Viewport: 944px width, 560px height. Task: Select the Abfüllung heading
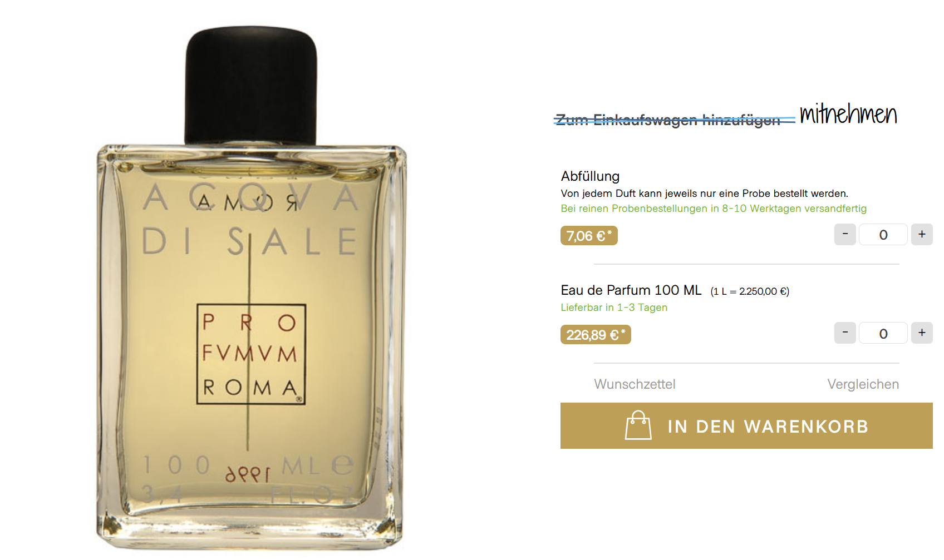click(590, 176)
